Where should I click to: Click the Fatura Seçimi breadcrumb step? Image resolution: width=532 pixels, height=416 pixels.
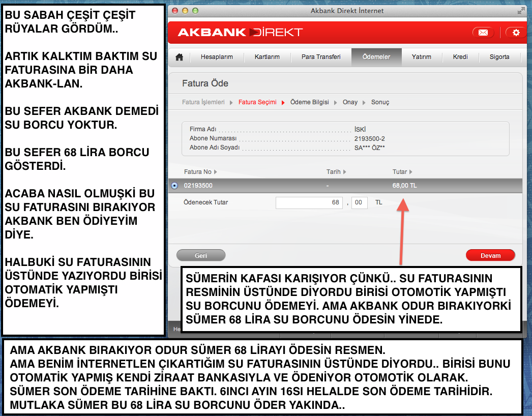click(x=257, y=102)
